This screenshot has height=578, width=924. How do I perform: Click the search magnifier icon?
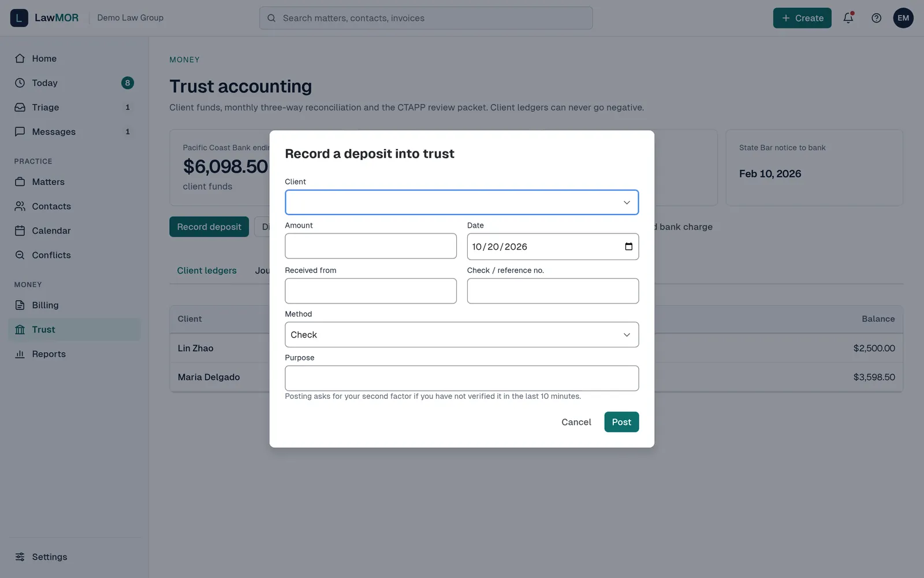pyautogui.click(x=271, y=18)
